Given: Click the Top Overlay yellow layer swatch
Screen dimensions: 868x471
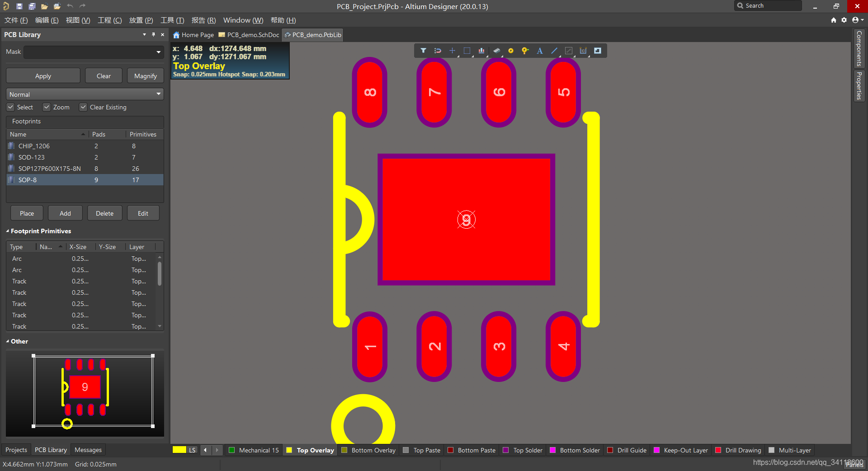Looking at the screenshot, I should [x=289, y=450].
